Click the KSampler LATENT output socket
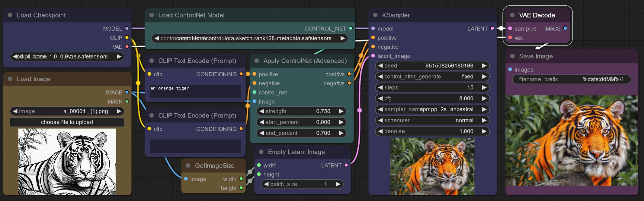 tap(492, 28)
